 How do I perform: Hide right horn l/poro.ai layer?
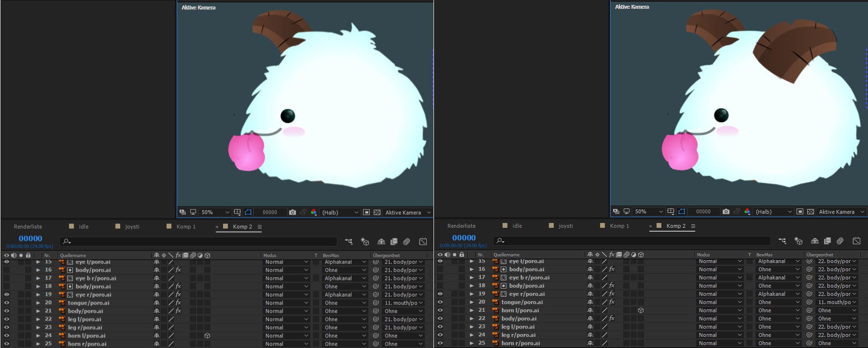coord(440,310)
